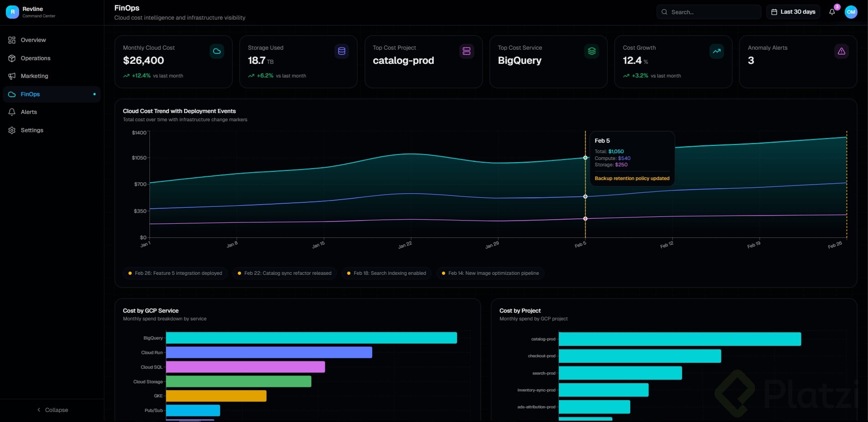Screen dimensions: 868x422
Task: Open the Alerts page
Action: [51, 112]
